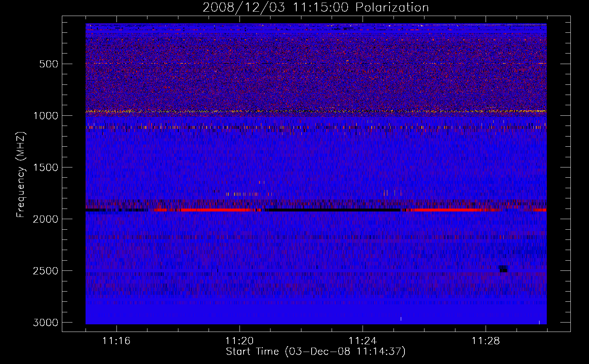Screen dimensions: 589x364
Task: Click the 2000 frequency tick label
Action: point(46,219)
